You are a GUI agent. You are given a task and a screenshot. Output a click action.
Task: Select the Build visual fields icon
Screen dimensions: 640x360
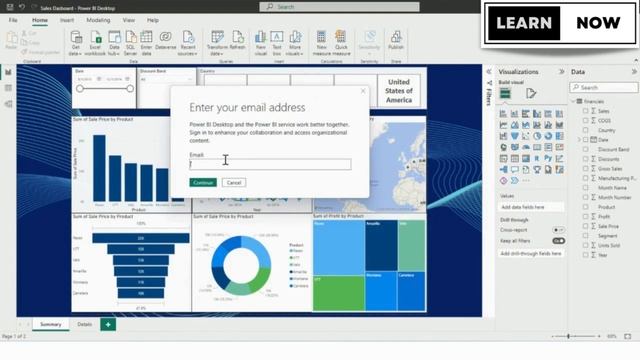pyautogui.click(x=505, y=93)
